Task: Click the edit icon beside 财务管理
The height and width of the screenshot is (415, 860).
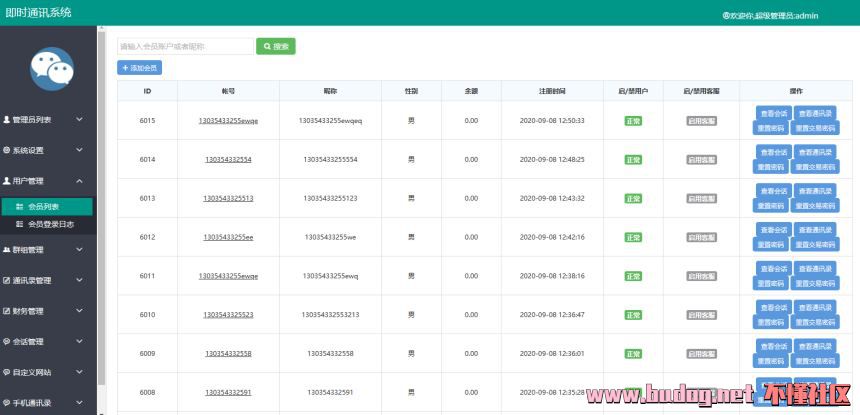Action: click(x=7, y=311)
